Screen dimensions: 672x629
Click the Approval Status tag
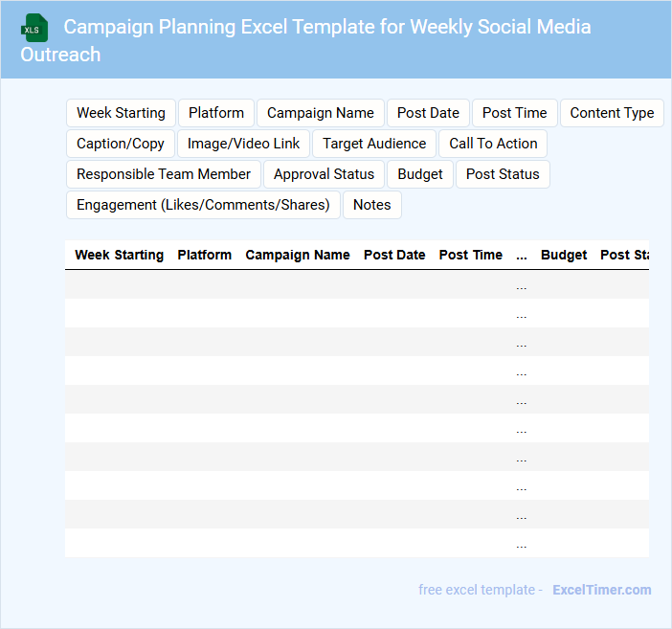[x=324, y=174]
